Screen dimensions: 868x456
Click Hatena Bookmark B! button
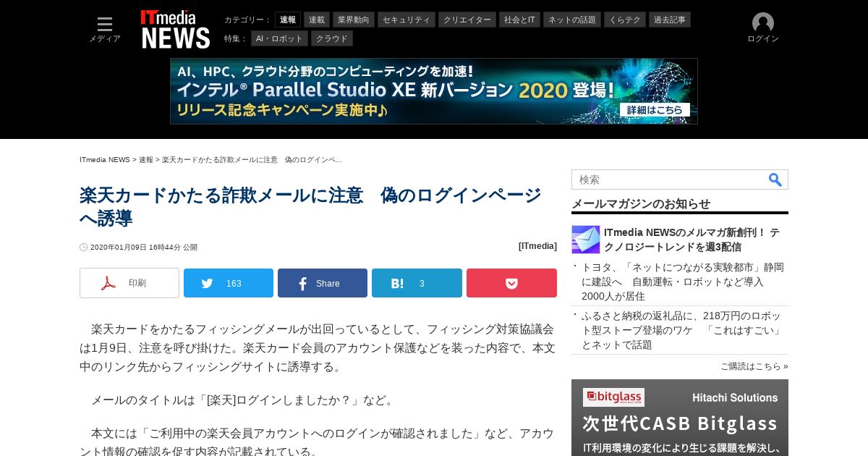tap(417, 283)
